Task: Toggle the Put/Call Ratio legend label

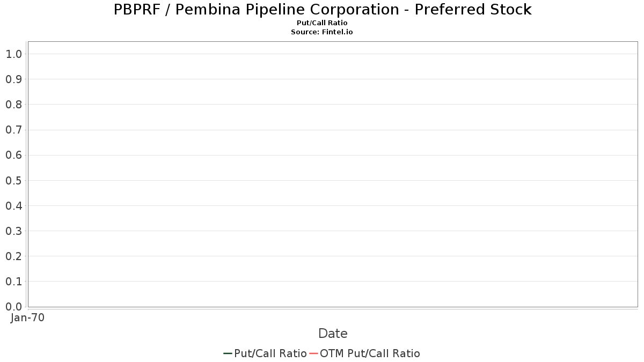Action: pyautogui.click(x=270, y=353)
